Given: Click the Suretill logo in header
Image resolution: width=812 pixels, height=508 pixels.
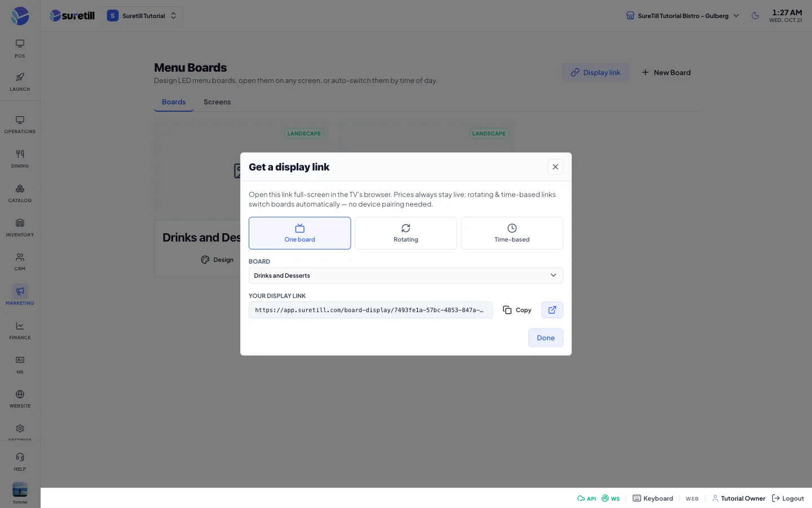Looking at the screenshot, I should 72,16.
